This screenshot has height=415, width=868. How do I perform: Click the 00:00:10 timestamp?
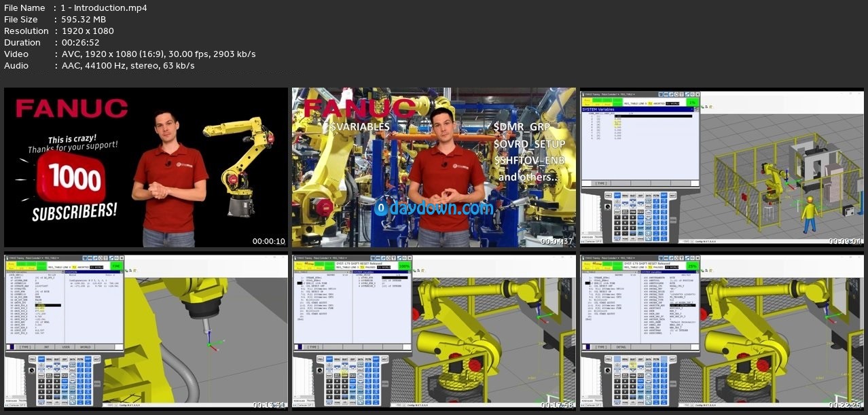pos(269,241)
